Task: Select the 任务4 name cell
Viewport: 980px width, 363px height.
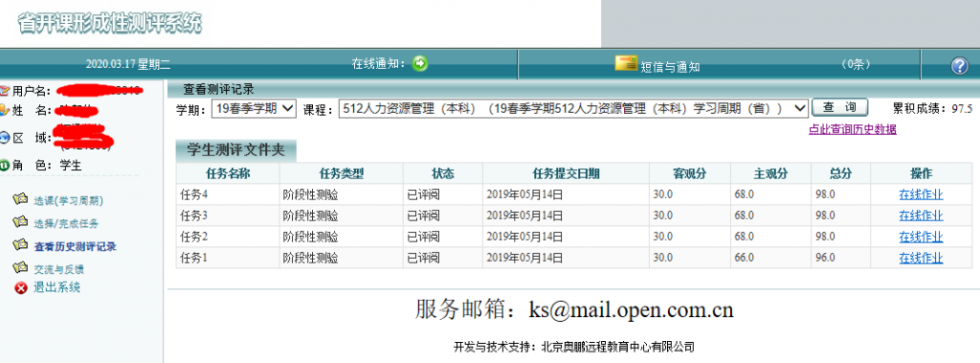Action: click(x=228, y=194)
